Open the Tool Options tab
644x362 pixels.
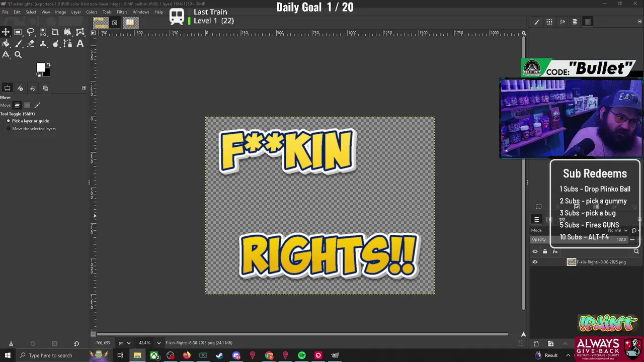tap(8, 88)
